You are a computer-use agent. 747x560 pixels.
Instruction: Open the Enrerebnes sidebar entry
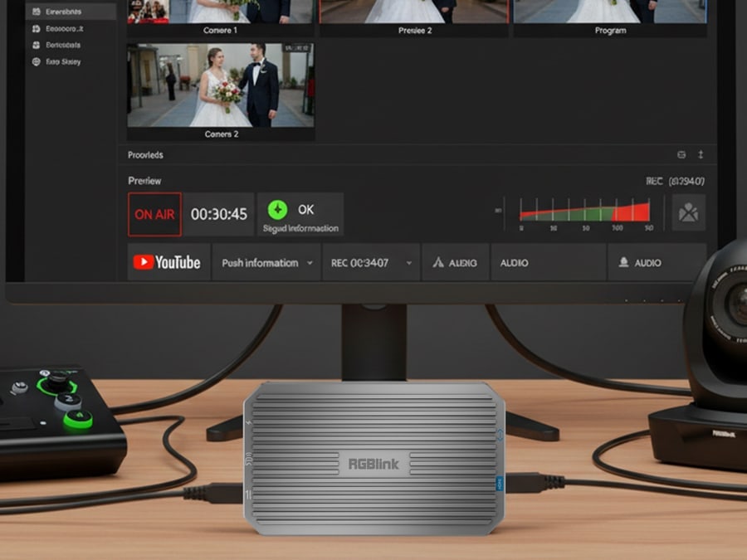(71, 12)
